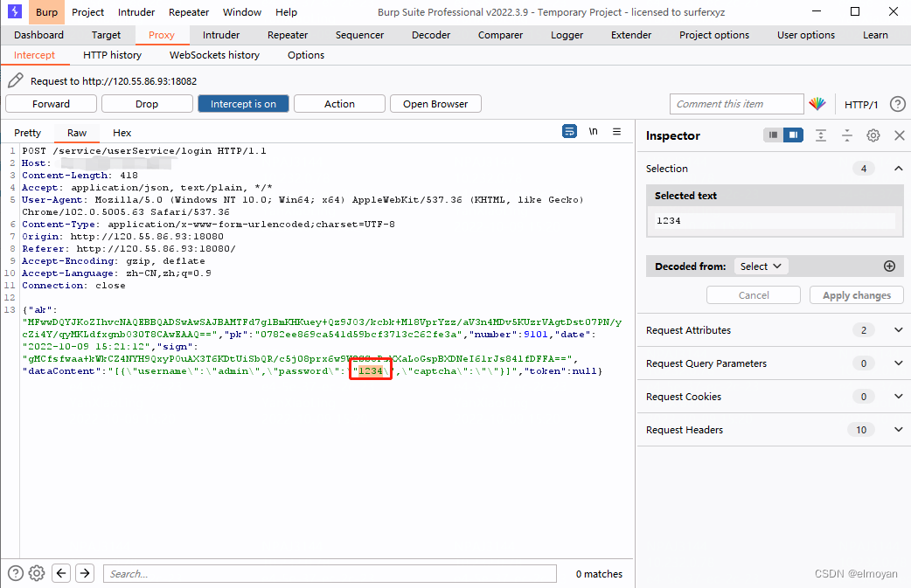Screen dimensions: 911x588
Task: Open the Repeater tab
Action: click(287, 35)
